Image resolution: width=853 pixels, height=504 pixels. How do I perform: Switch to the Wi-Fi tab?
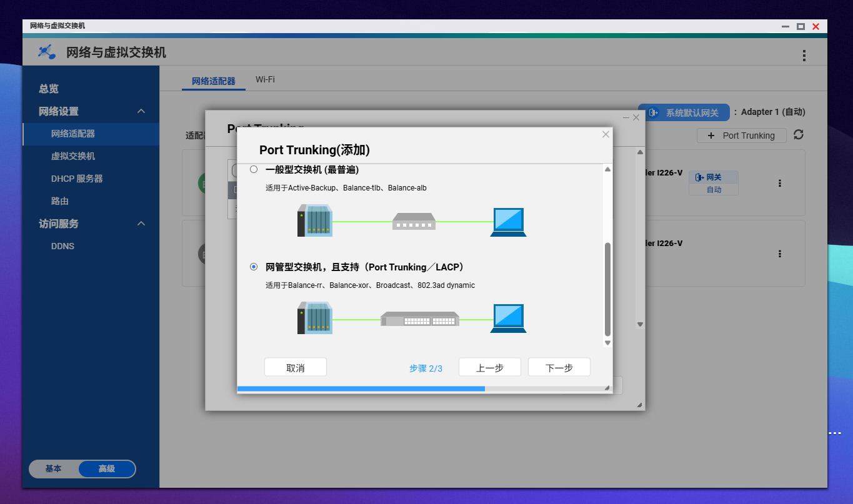(265, 79)
